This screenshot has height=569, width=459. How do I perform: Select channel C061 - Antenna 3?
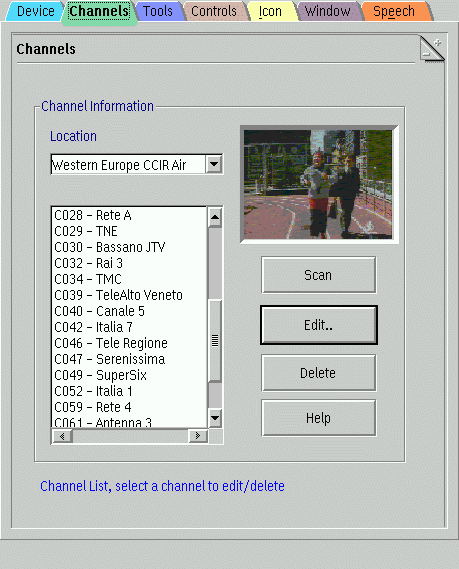tap(130, 422)
